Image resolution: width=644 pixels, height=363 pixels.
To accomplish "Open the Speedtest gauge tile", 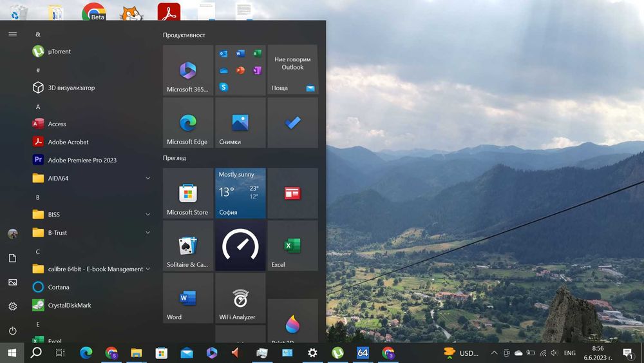I will (240, 246).
